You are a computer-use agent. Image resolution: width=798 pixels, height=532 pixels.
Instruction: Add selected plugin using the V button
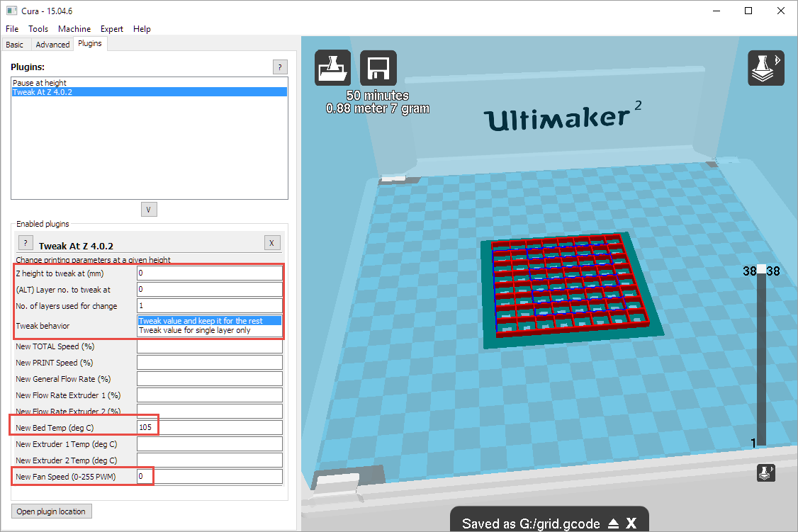pos(149,210)
